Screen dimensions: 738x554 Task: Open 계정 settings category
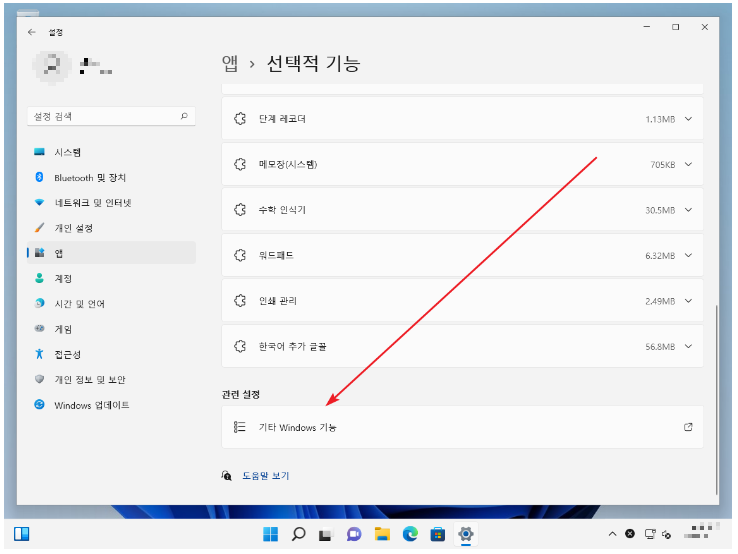(112, 279)
